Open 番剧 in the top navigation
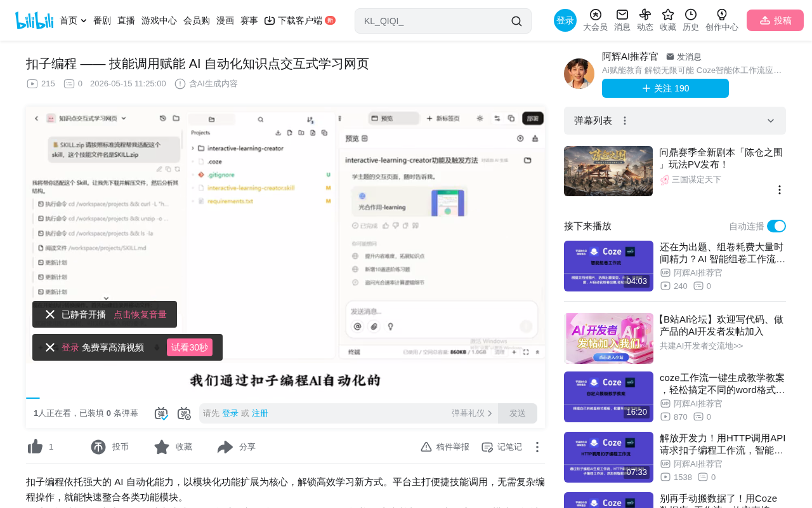Viewport: 812px width, 508px height. (x=102, y=20)
